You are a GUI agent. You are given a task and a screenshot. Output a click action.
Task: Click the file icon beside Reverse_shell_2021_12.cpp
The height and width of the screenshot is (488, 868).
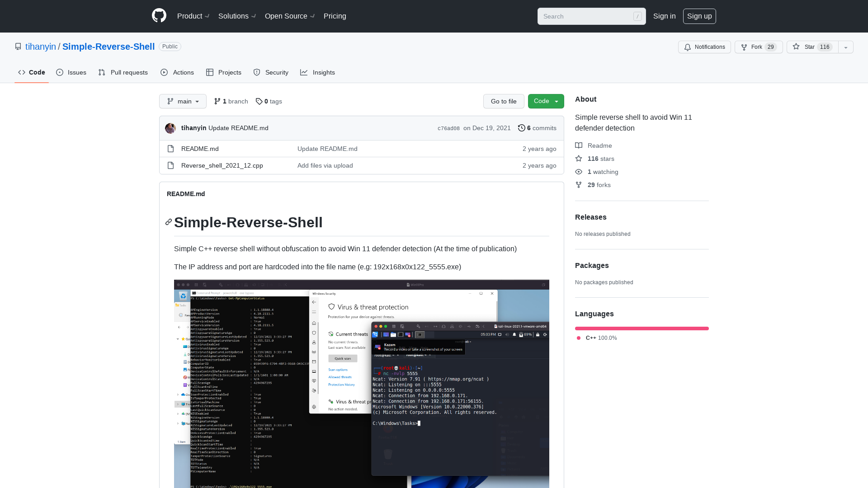[170, 165]
